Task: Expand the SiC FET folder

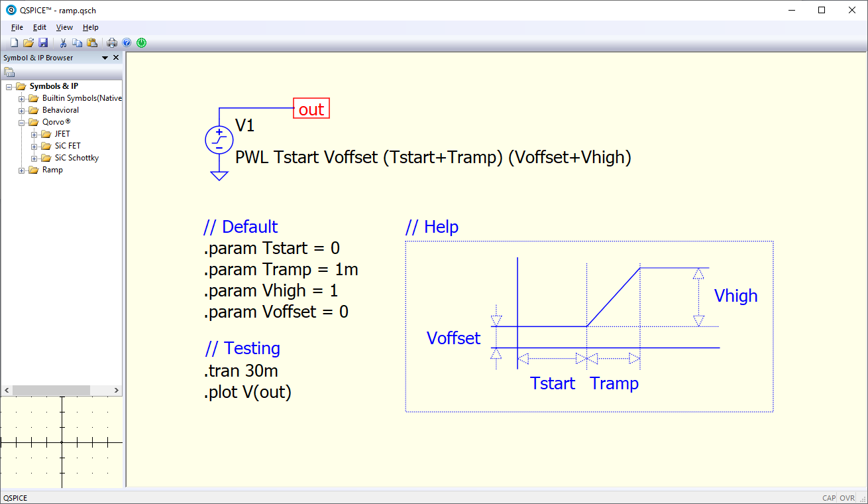Action: [34, 147]
